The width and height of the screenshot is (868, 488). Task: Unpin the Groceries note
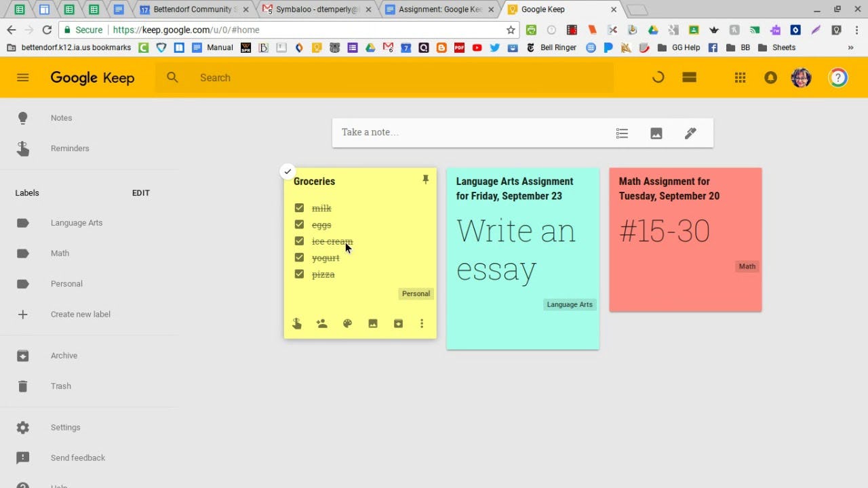click(426, 179)
